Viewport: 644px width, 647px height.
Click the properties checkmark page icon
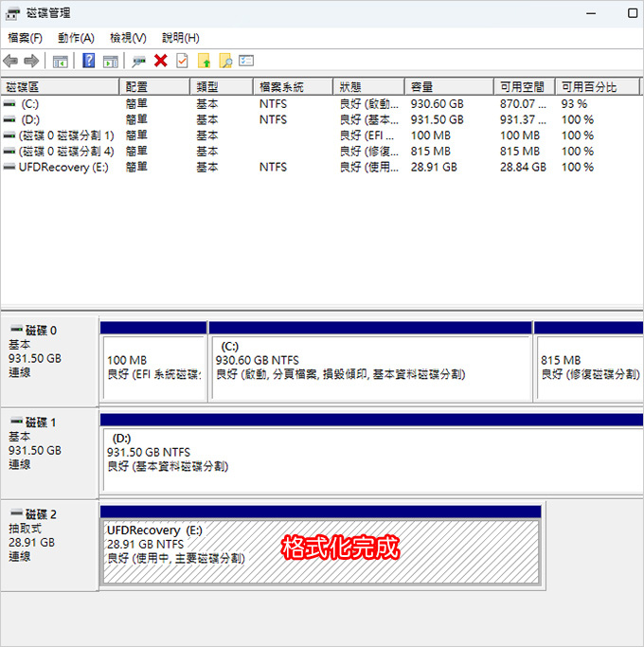tap(182, 61)
